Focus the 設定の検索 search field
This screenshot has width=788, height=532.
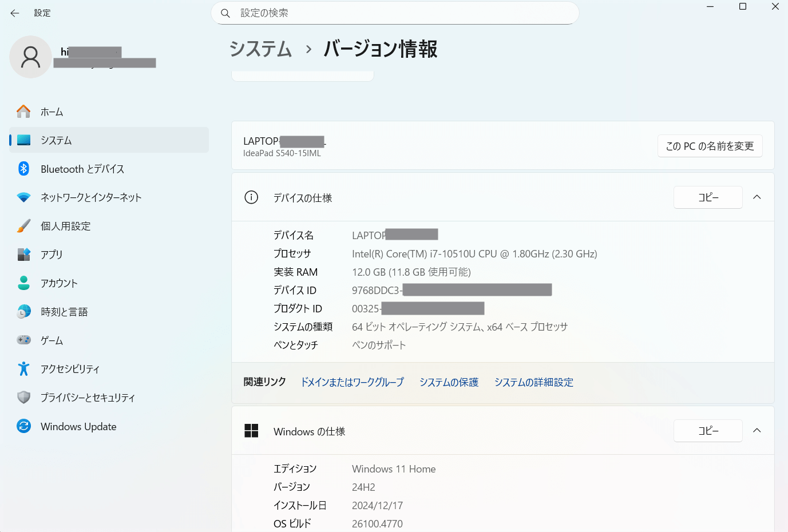tap(395, 13)
